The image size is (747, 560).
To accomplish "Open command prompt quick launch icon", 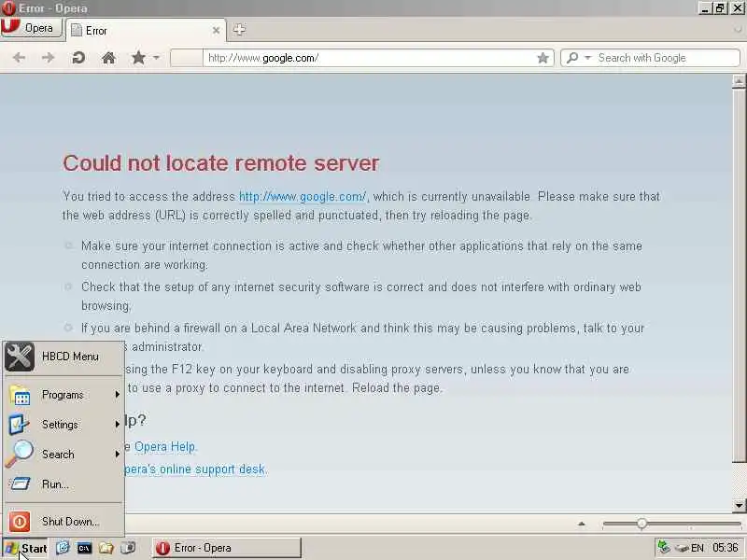I will (x=84, y=548).
